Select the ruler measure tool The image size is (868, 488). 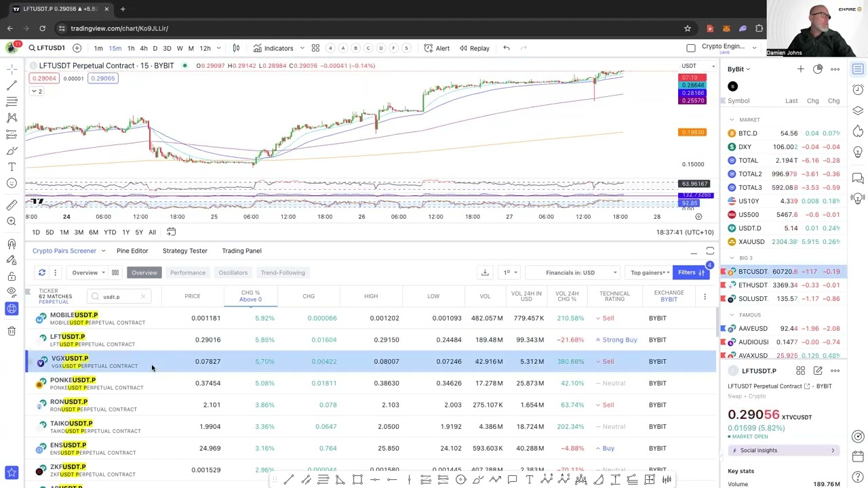pos(12,205)
